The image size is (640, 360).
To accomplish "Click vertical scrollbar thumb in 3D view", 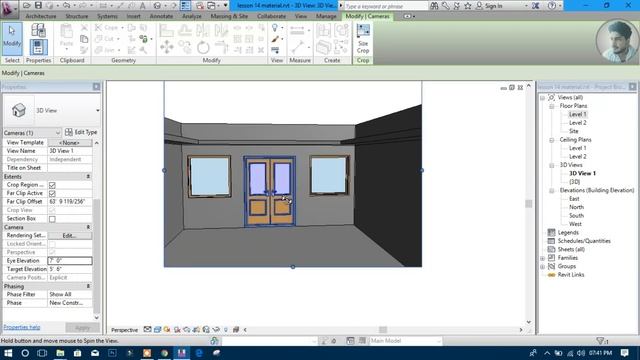I will [x=529, y=203].
